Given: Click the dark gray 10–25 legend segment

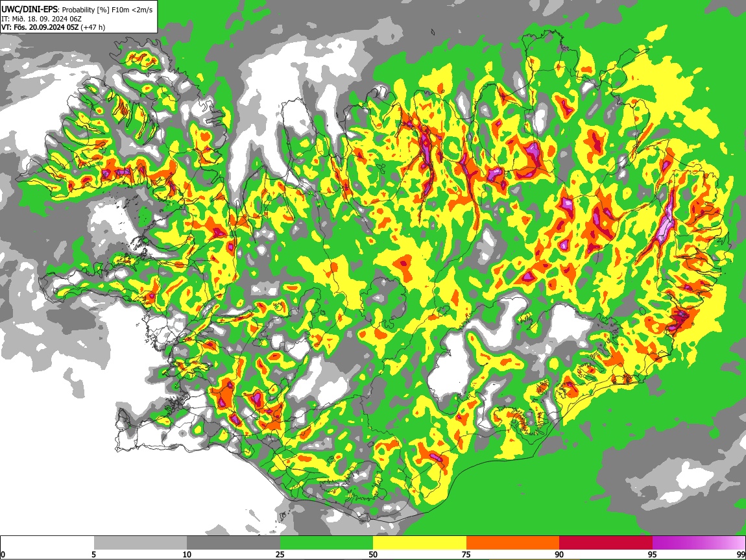Looking at the screenshot, I should (234, 543).
